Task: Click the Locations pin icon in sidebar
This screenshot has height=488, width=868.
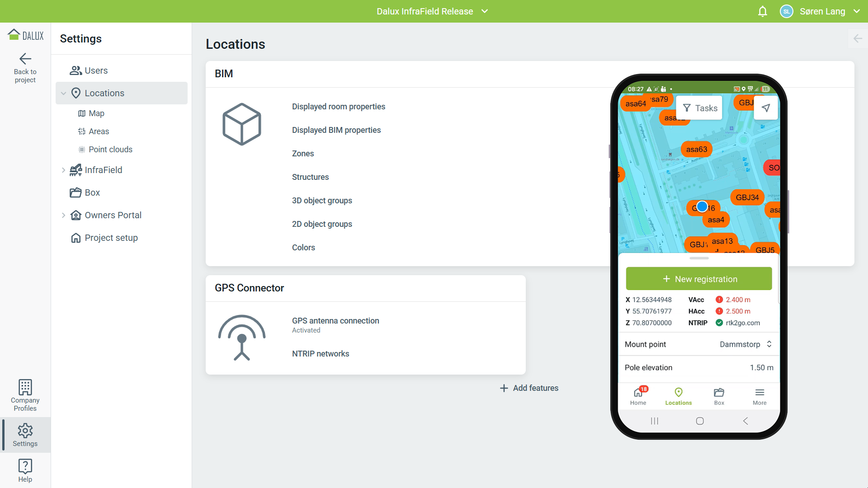Action: coord(76,93)
